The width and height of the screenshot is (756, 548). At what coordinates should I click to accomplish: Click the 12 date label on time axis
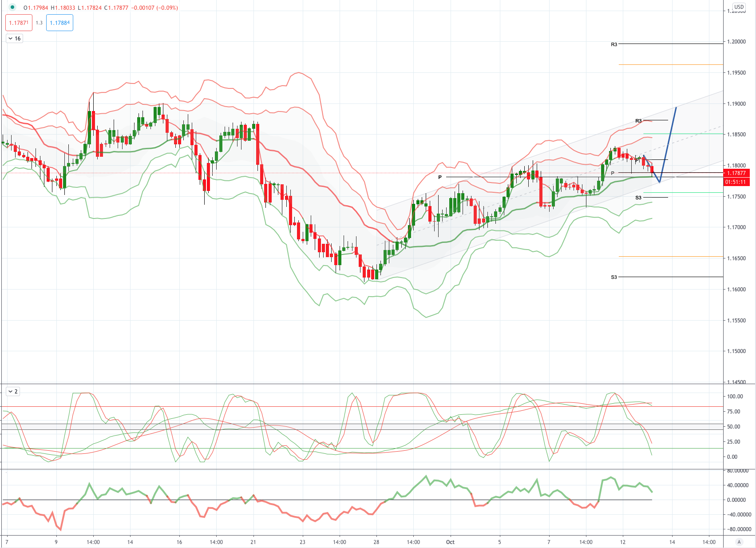[x=623, y=542]
